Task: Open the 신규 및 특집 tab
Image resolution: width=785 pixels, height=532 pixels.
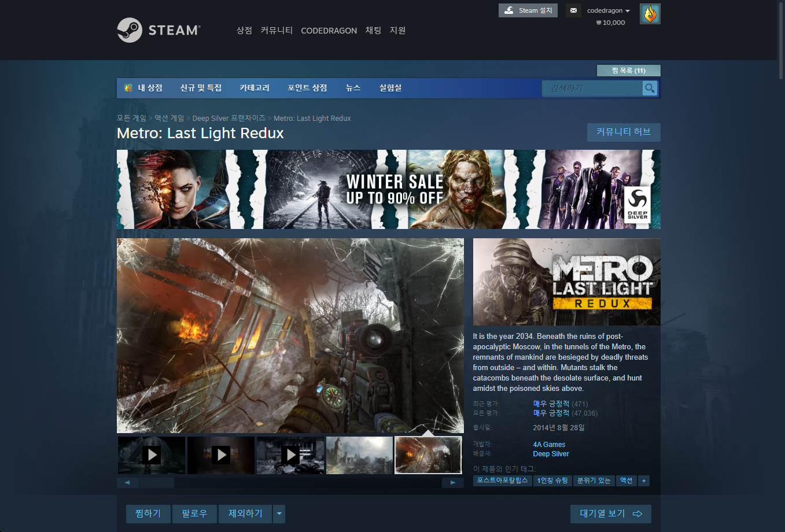Action: [x=201, y=88]
